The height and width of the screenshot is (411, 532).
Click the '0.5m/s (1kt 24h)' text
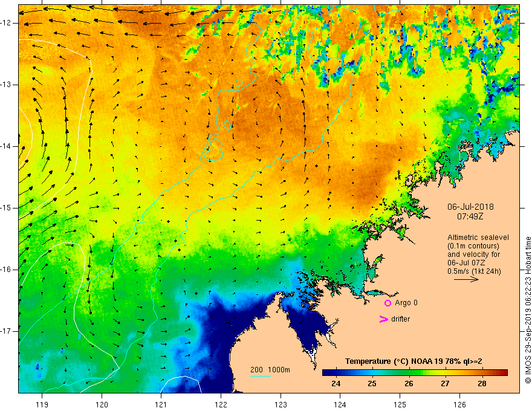coord(474,271)
